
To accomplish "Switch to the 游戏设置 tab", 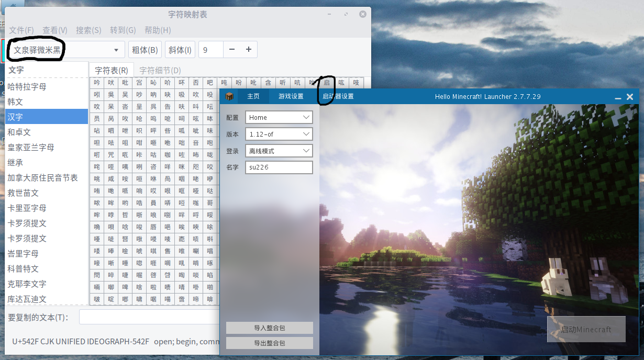I will tap(291, 96).
